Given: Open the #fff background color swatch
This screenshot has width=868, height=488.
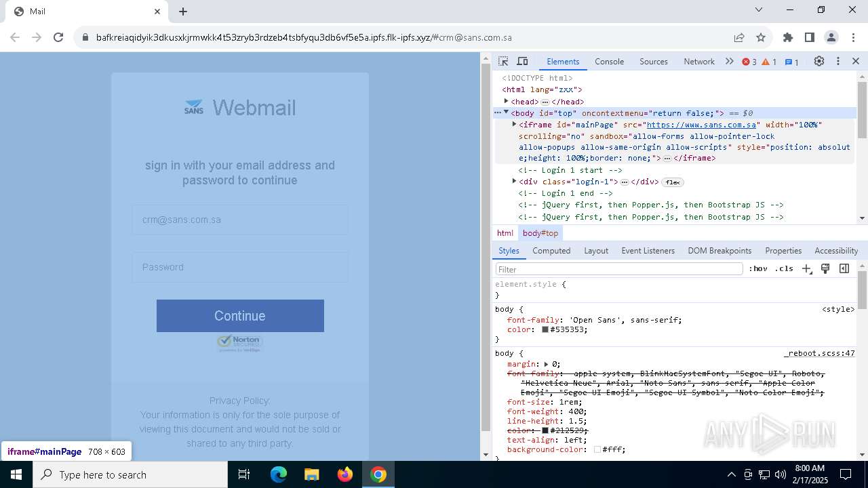Looking at the screenshot, I should point(597,449).
